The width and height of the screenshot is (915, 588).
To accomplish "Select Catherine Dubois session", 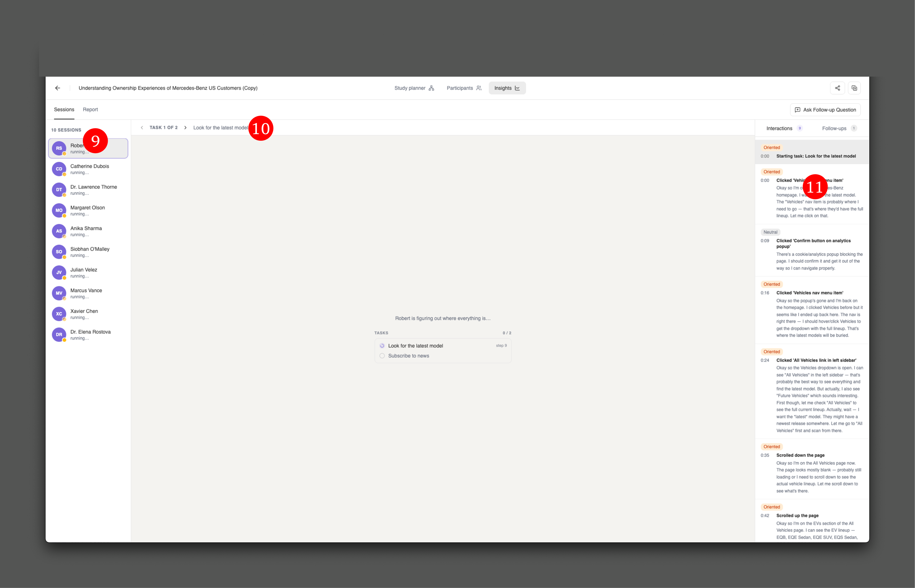I will point(88,169).
